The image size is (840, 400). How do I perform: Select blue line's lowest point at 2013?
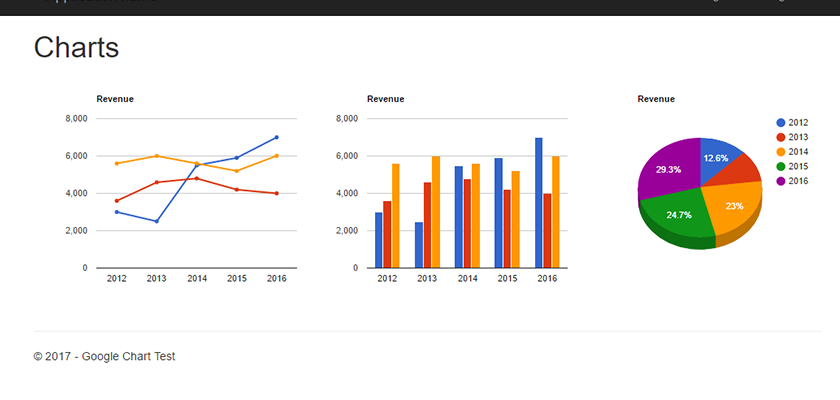point(157,221)
